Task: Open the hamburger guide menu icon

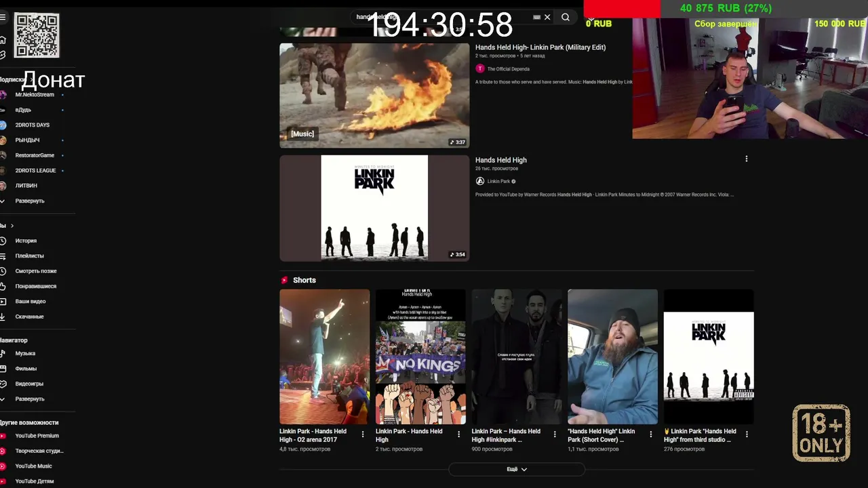Action: click(3, 18)
